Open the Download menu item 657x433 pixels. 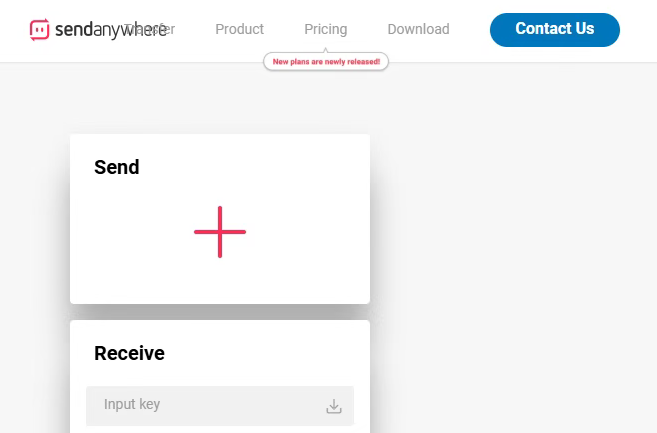click(x=418, y=30)
